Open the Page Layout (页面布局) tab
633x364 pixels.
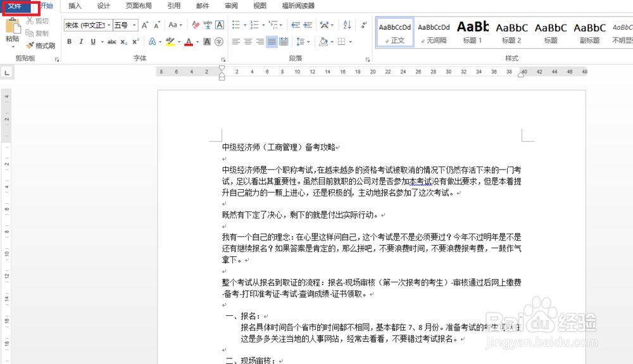pos(139,6)
